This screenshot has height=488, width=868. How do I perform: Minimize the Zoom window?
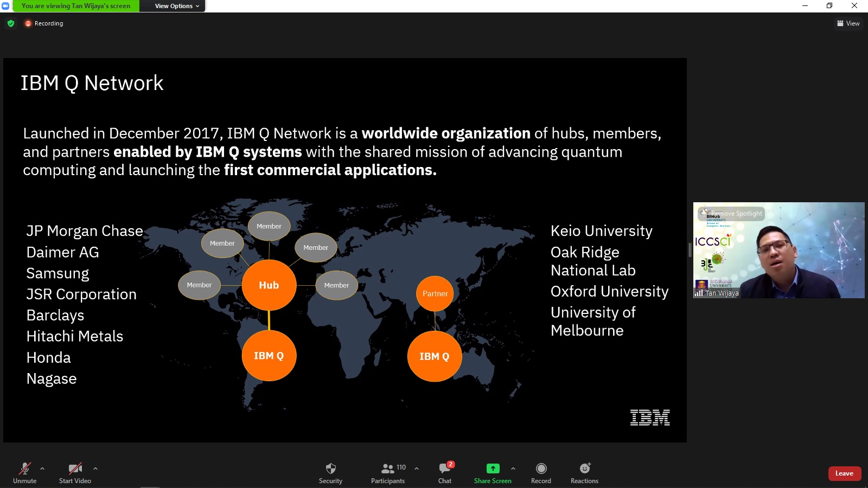(x=805, y=6)
